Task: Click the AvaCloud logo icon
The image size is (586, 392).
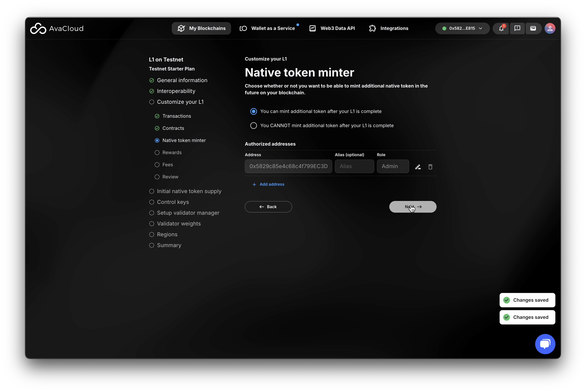Action: 38,29
